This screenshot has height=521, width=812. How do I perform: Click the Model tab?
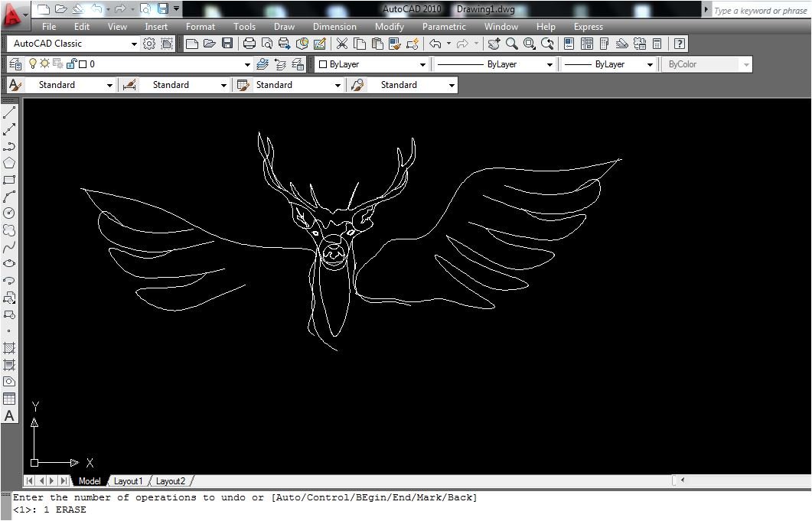tap(90, 481)
